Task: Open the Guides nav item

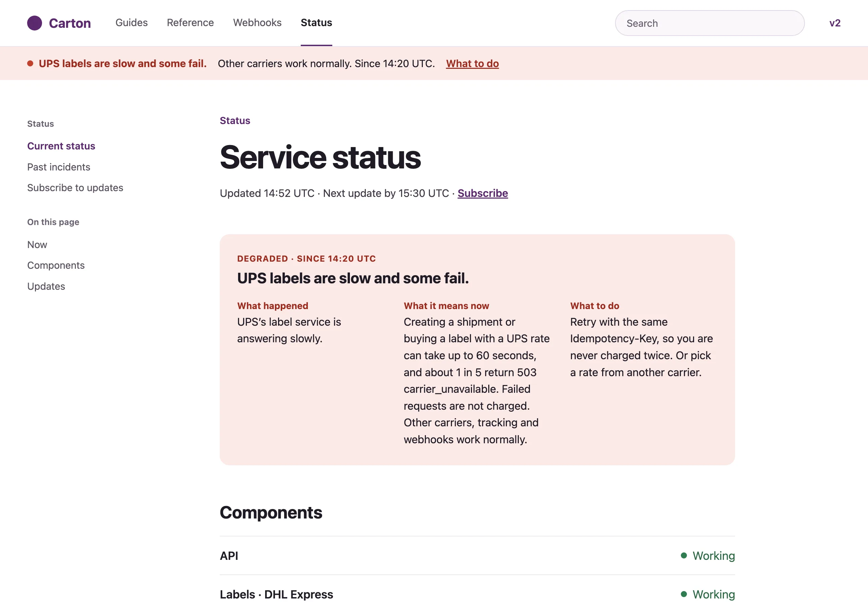Action: click(x=132, y=23)
